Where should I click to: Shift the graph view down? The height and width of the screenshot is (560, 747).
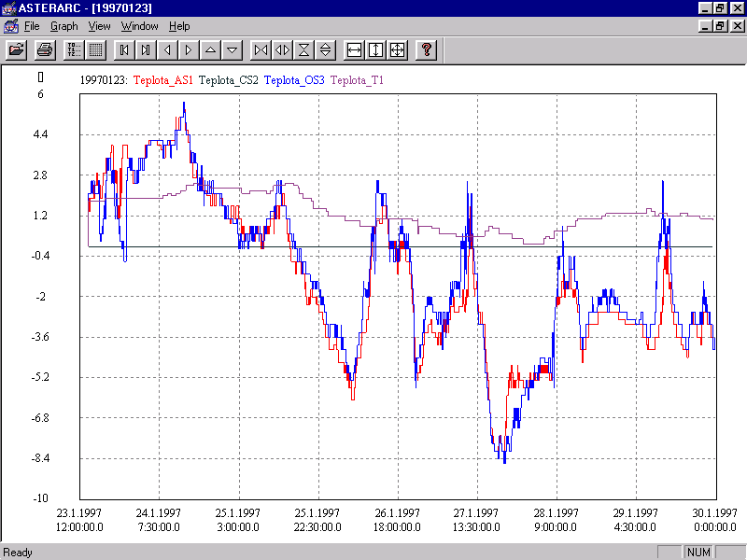point(232,49)
